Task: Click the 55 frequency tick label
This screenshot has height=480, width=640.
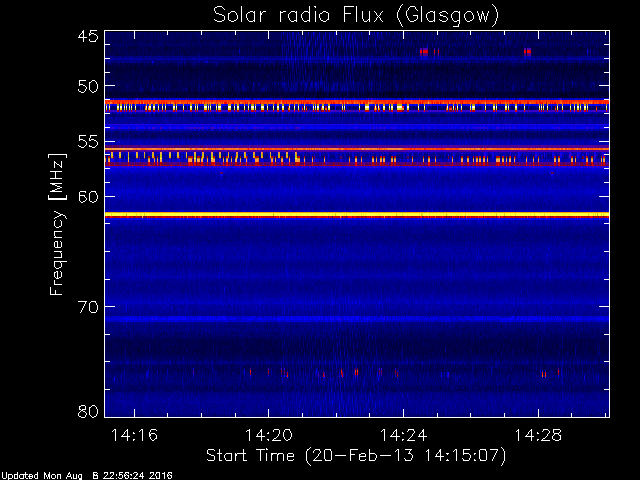Action: [x=88, y=142]
